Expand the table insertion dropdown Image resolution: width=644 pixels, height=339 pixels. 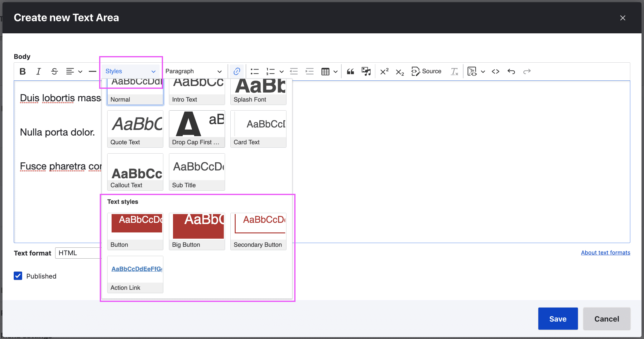point(336,71)
